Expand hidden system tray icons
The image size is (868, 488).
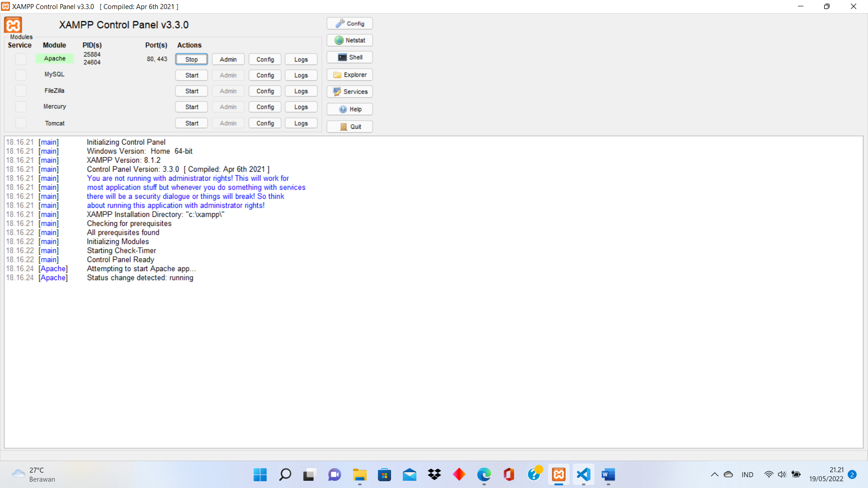coord(715,474)
